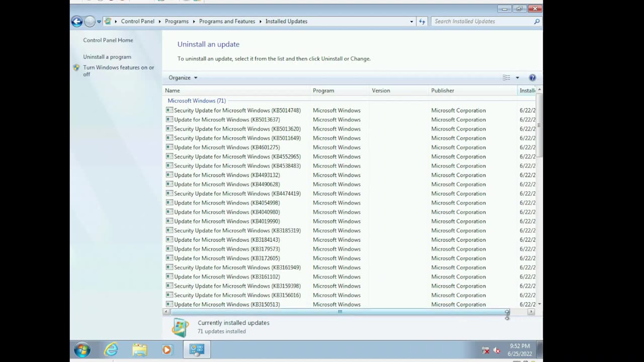Click the icon of update KB3185319
This screenshot has width=644, height=362.
pos(170,230)
